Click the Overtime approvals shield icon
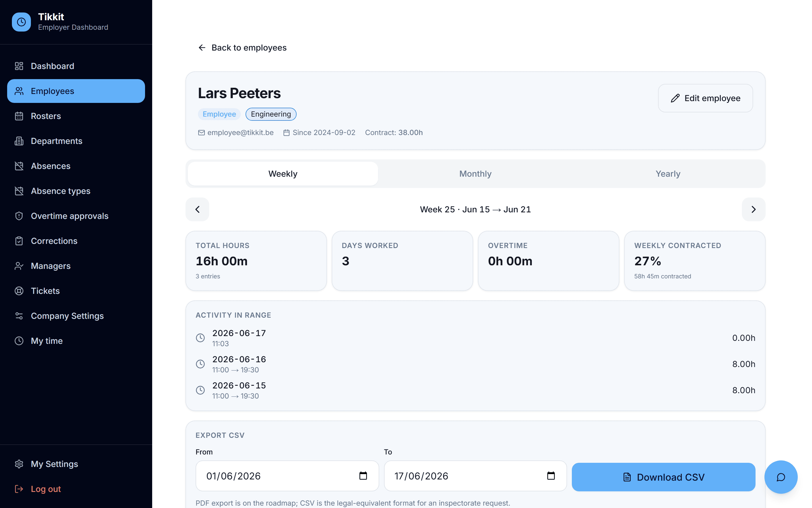The width and height of the screenshot is (812, 508). (19, 216)
